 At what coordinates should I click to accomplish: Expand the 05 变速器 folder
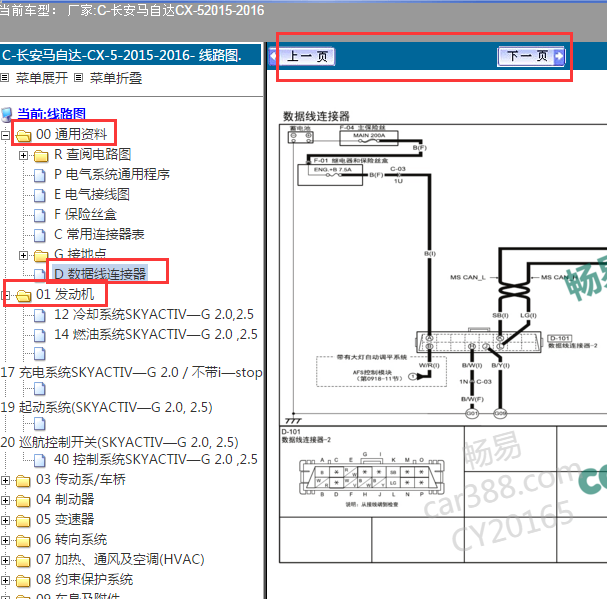[x=5, y=520]
